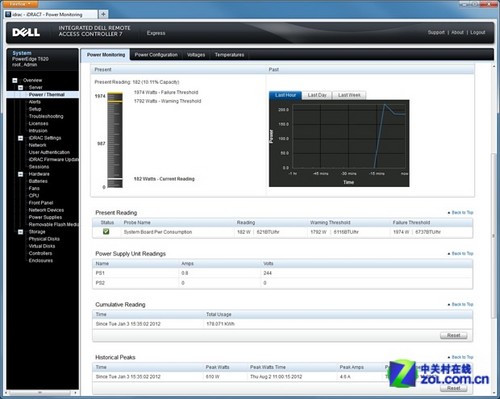Click the green status check for System Board
This screenshot has height=399, width=500.
click(106, 231)
